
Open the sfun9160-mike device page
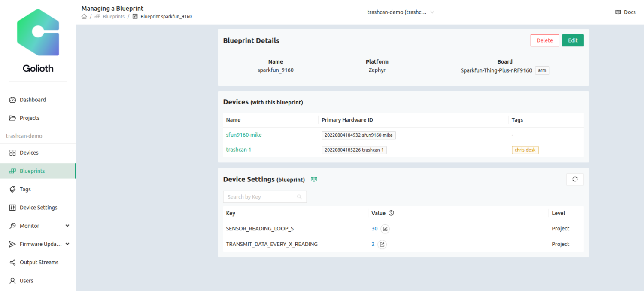(x=244, y=135)
